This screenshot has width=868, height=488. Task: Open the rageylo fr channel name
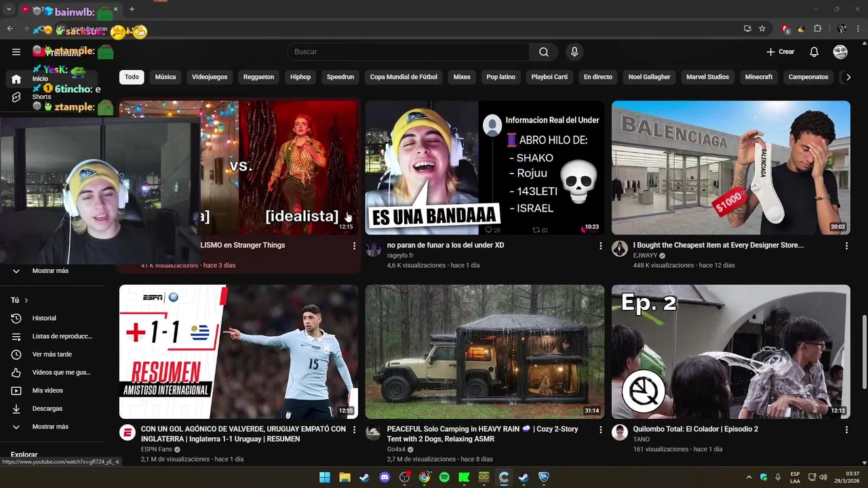point(400,256)
